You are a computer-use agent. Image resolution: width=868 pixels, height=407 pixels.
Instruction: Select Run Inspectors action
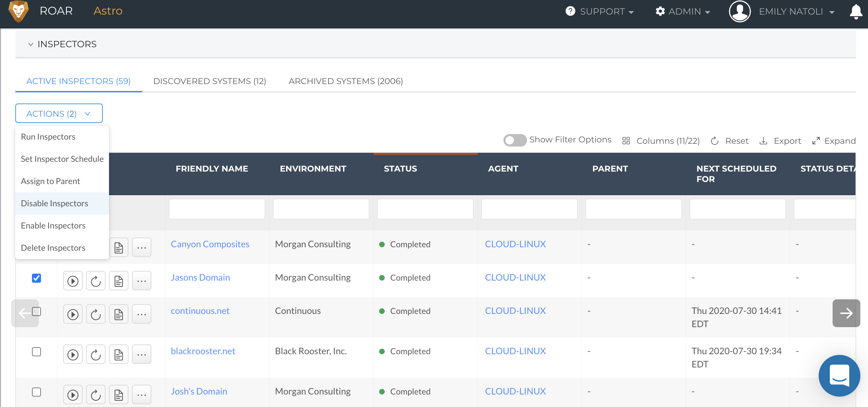click(62, 137)
